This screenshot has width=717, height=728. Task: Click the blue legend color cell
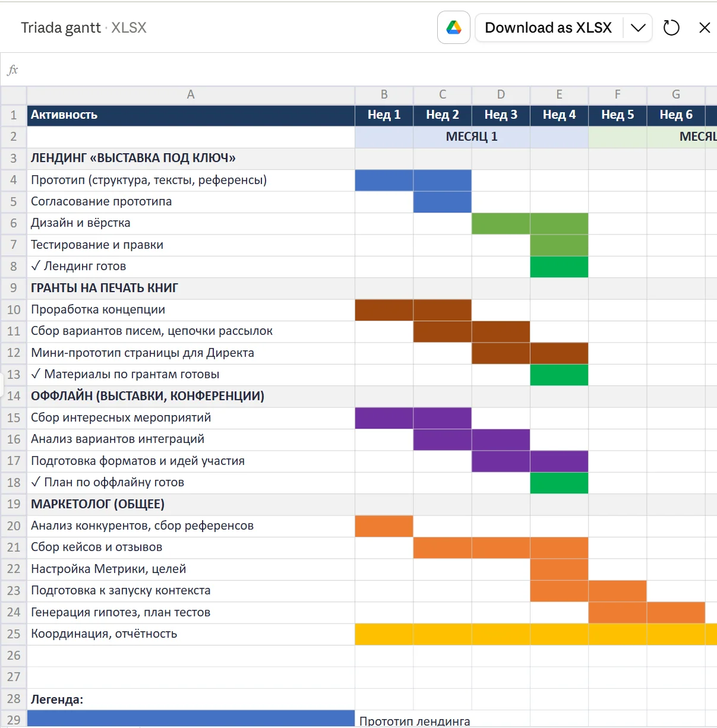pyautogui.click(x=191, y=719)
